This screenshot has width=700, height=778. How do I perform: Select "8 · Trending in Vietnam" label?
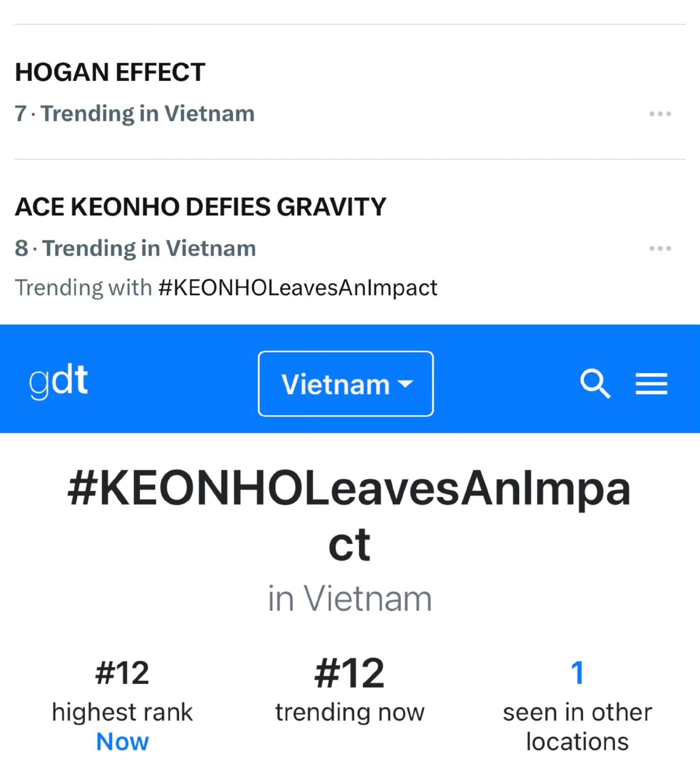pyautogui.click(x=135, y=249)
